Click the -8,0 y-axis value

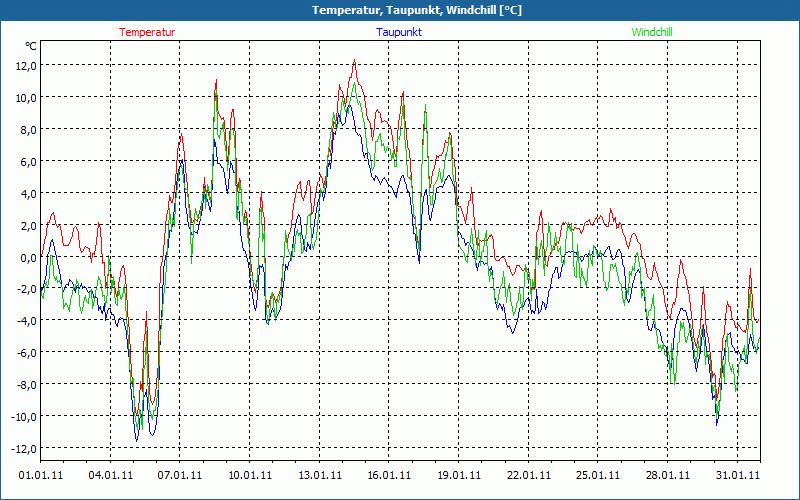pos(28,386)
